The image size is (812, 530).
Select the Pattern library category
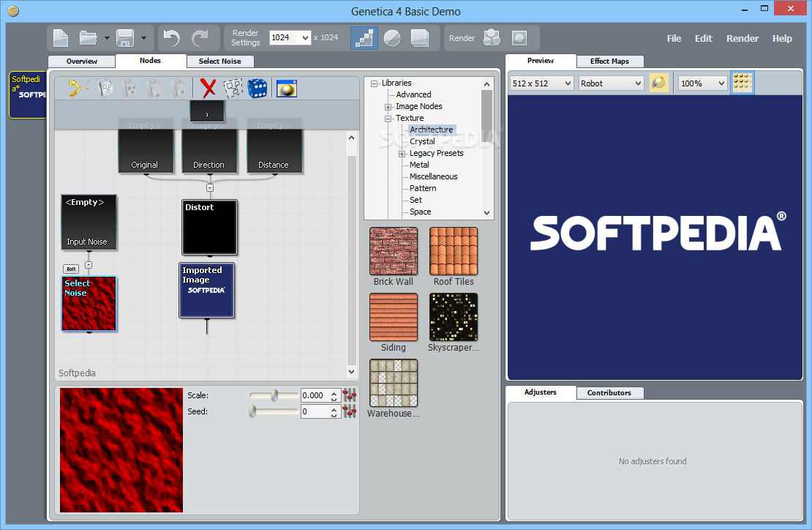pos(423,188)
